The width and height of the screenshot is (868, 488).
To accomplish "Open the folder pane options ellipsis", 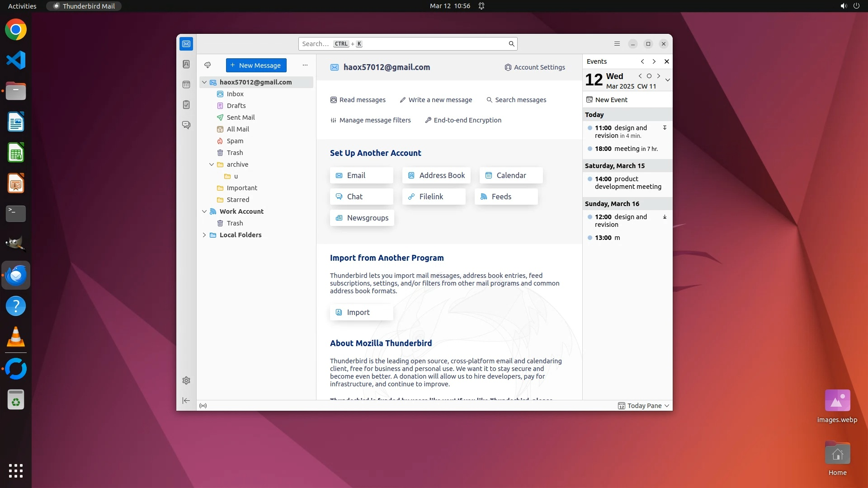I will pos(305,65).
